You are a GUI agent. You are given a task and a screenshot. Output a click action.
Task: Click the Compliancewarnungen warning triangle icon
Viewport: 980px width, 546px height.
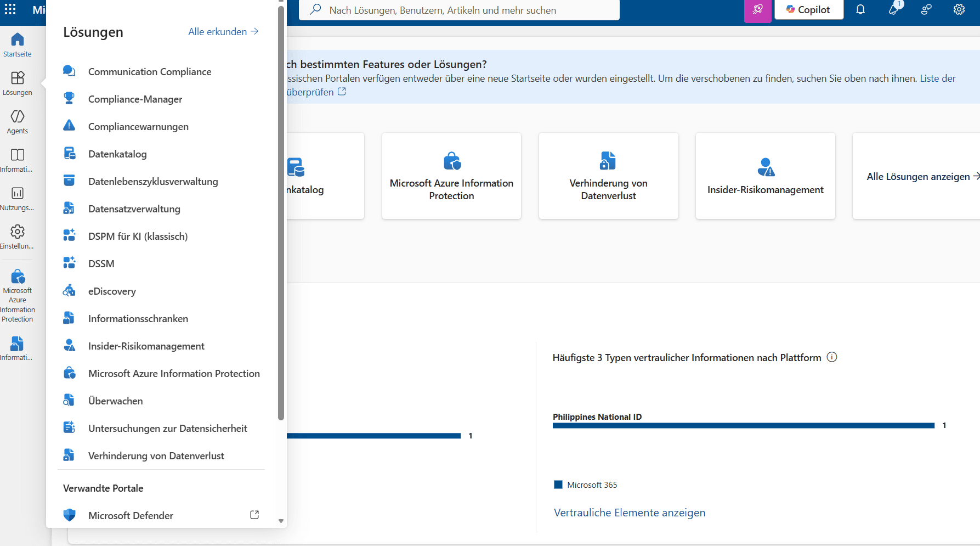[69, 126]
